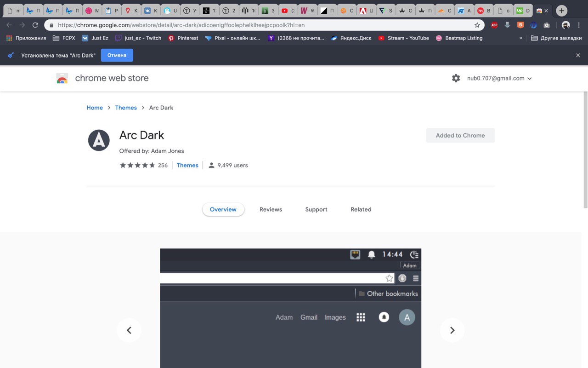Open a new tab with the plus button
This screenshot has width=588, height=368.
(x=561, y=11)
